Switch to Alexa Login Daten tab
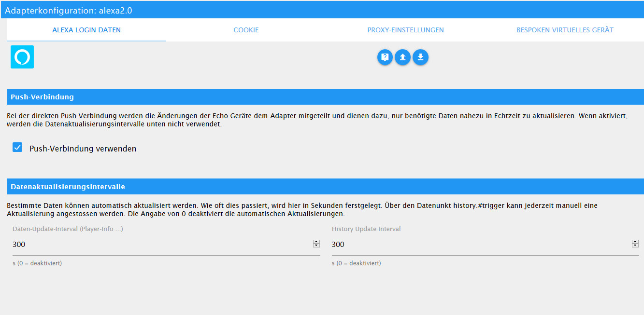Viewport: 644px width, 315px height. pos(86,30)
